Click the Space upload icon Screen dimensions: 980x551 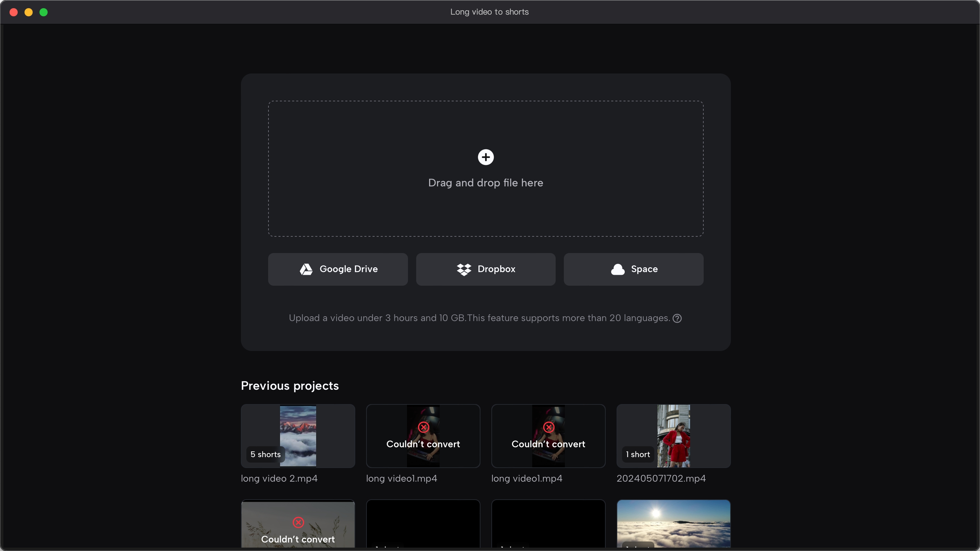tap(617, 269)
